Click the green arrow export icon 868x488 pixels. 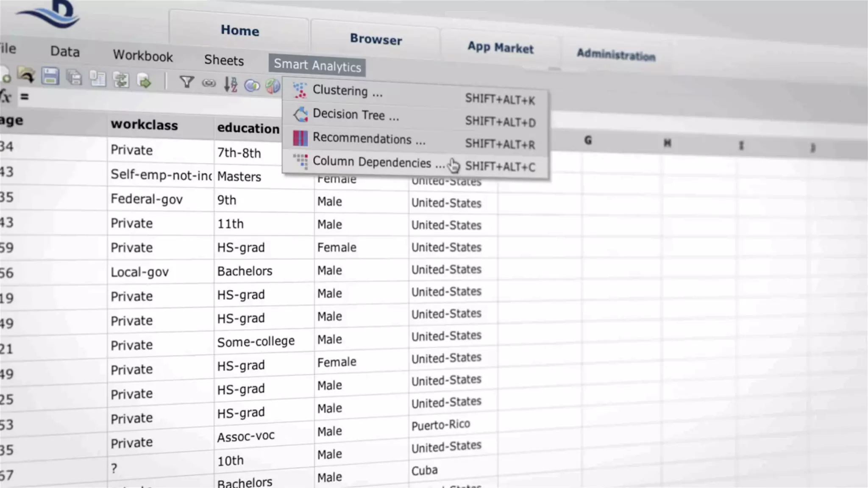pyautogui.click(x=145, y=80)
